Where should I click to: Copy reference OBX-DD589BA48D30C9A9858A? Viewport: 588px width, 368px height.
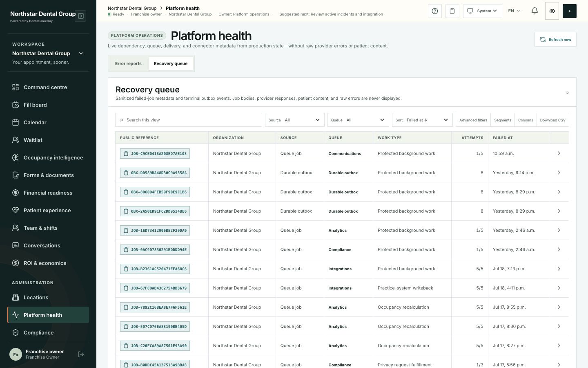[x=155, y=173]
